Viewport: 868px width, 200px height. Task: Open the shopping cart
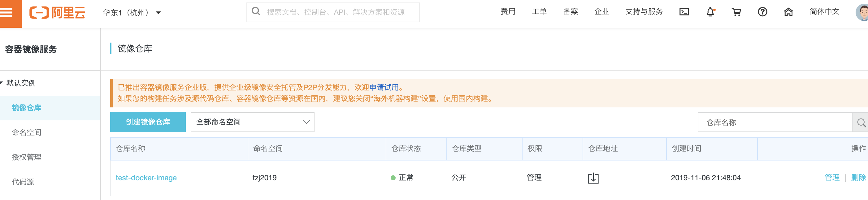tap(736, 12)
